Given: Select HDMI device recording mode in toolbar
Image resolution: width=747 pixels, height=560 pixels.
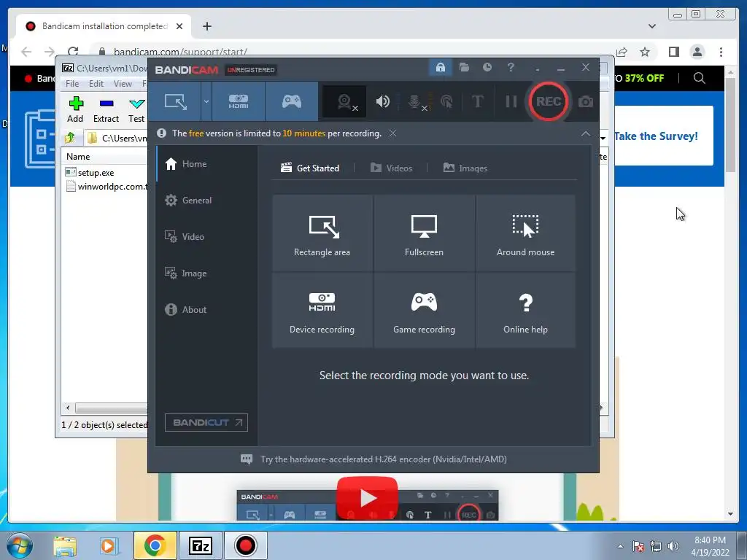Looking at the screenshot, I should point(239,101).
